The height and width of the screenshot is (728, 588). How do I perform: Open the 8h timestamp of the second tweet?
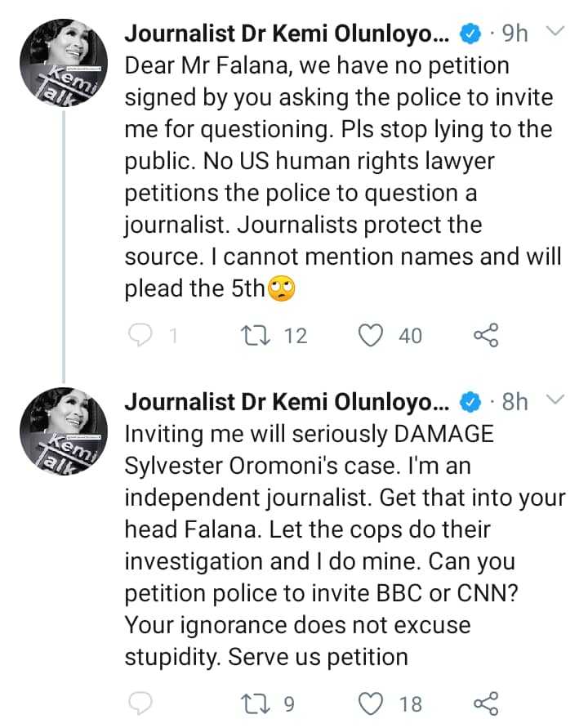[514, 402]
